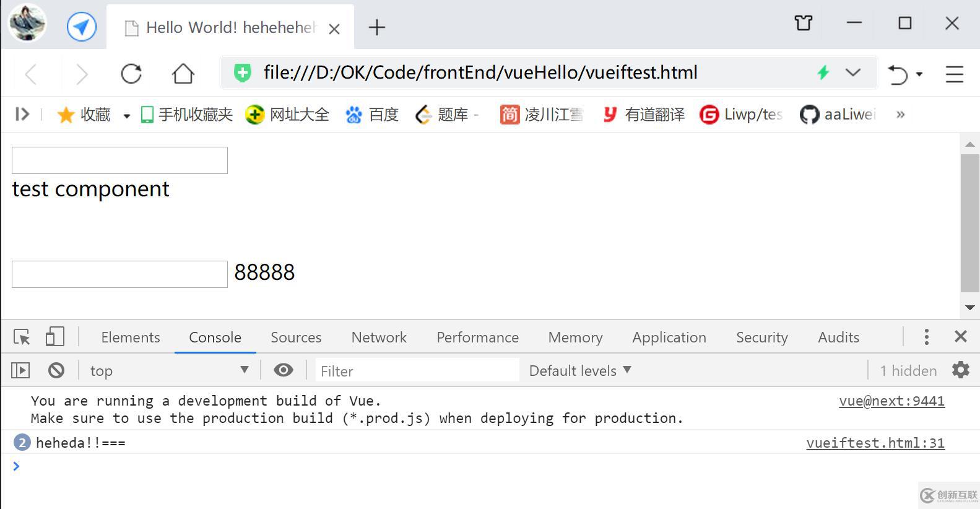Open 手机收藏夹 bookmark

pyautogui.click(x=187, y=115)
